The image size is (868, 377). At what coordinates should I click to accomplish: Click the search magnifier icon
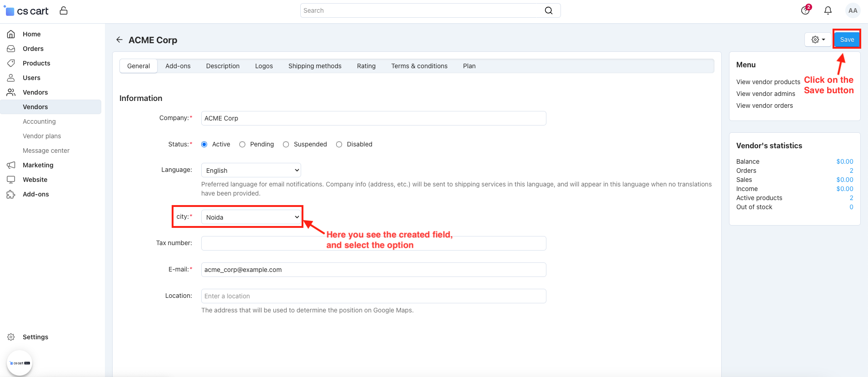coord(549,10)
